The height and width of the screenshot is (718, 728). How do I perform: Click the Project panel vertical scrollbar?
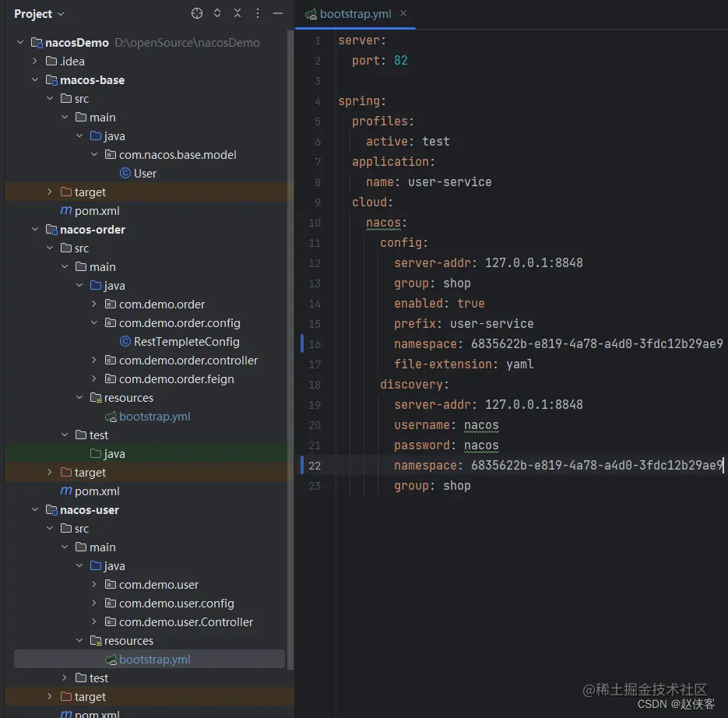click(290, 350)
